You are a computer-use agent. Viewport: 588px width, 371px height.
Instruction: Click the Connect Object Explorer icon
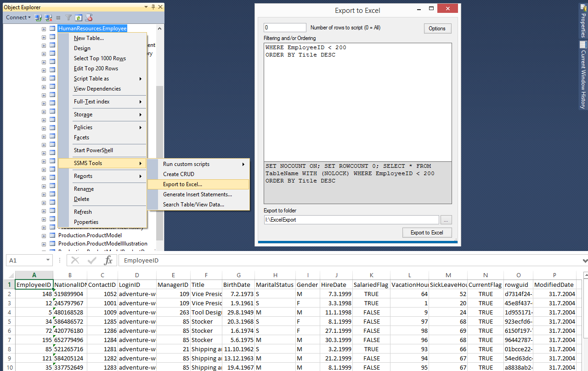point(38,17)
